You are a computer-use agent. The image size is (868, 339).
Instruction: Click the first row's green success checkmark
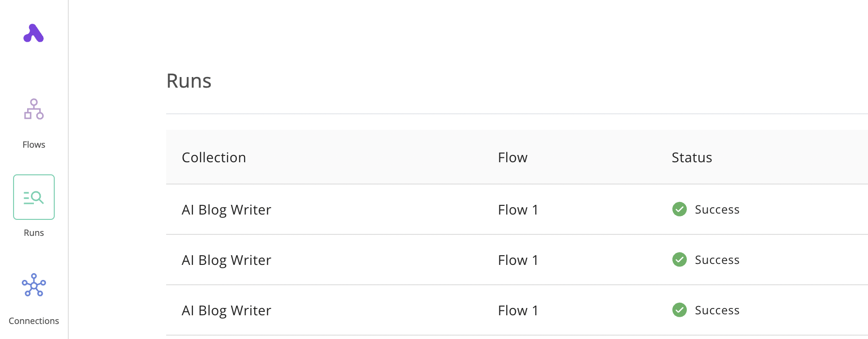pos(680,209)
